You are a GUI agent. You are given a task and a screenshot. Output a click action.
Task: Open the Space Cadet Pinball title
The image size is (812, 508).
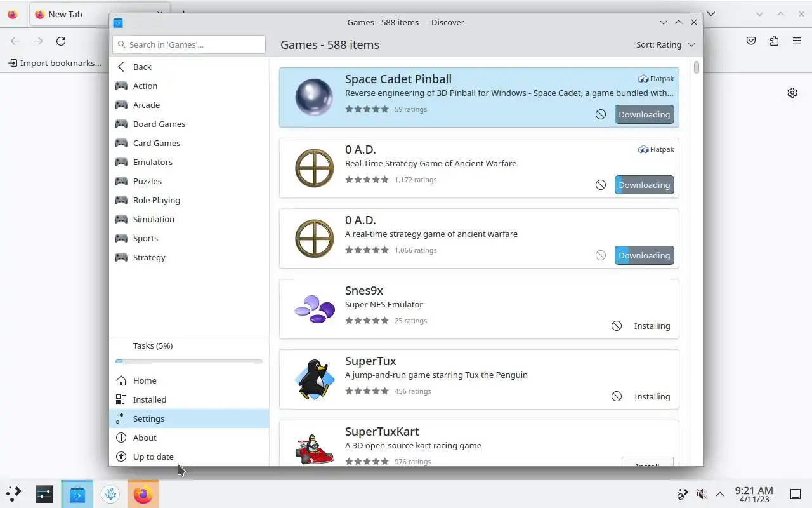click(x=398, y=79)
